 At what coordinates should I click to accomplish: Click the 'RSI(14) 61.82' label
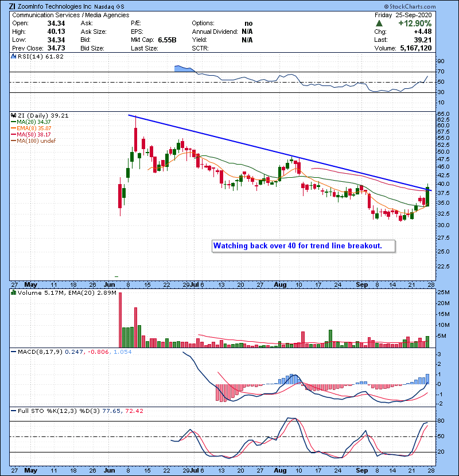41,56
